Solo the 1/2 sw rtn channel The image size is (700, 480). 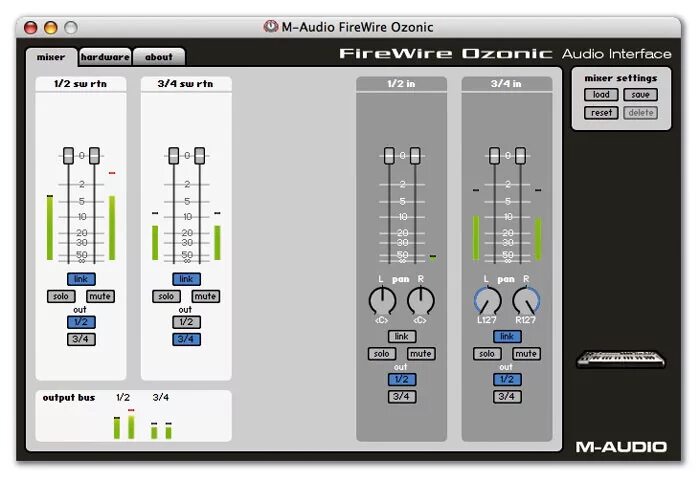tap(61, 296)
